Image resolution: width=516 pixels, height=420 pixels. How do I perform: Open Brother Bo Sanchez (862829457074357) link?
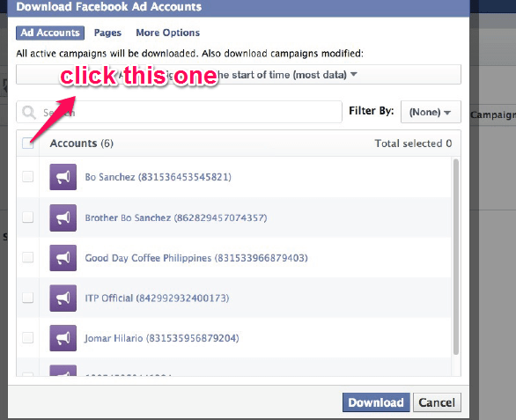[x=176, y=217]
